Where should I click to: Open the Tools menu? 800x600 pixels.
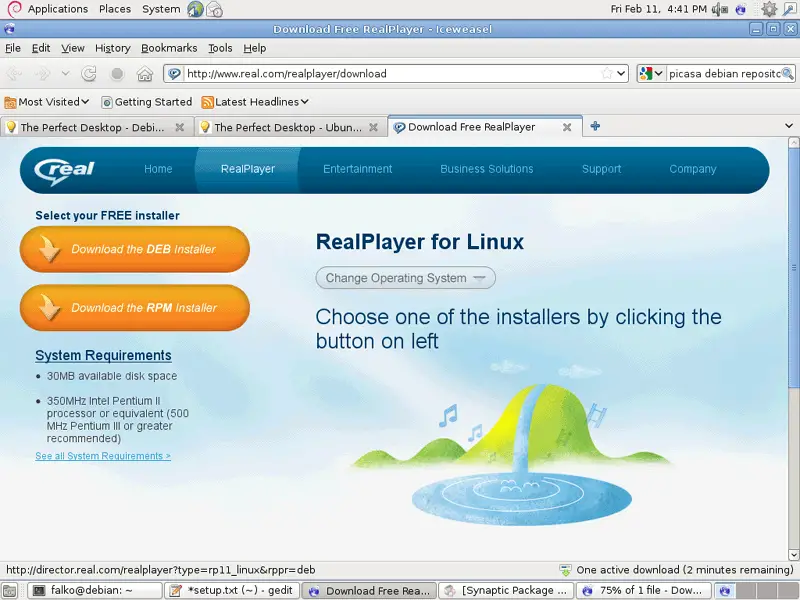[220, 48]
